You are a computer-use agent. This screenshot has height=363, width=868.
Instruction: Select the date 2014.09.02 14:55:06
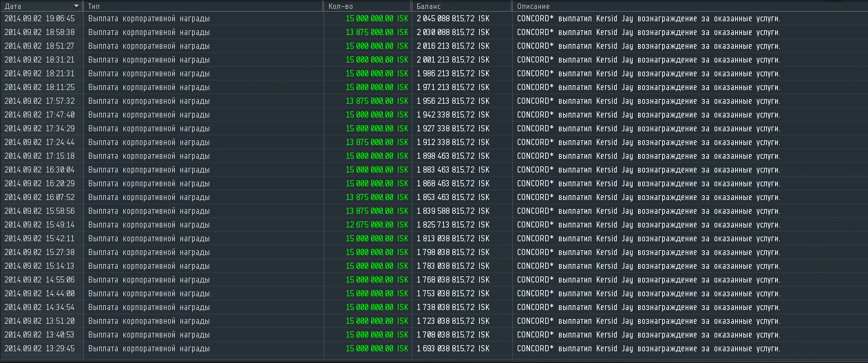39,280
